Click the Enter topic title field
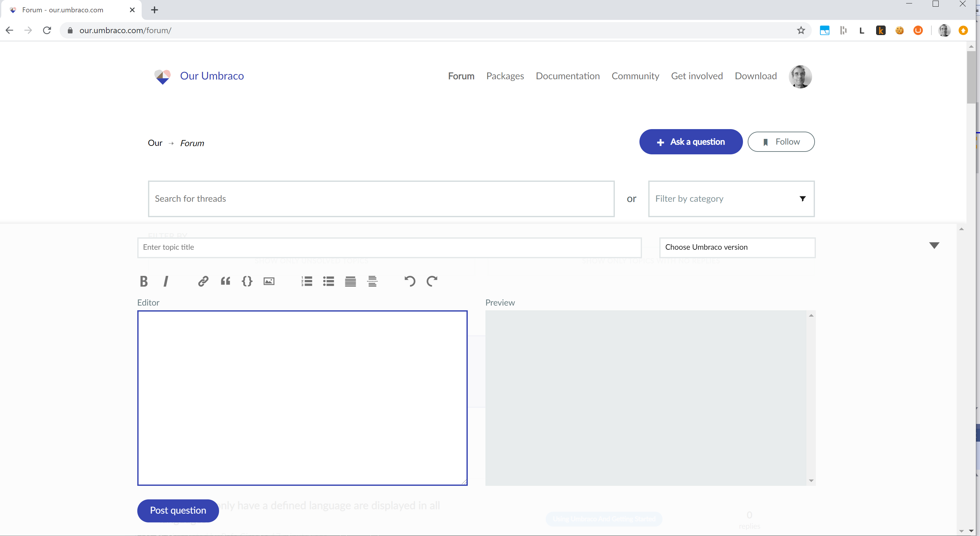Image resolution: width=980 pixels, height=536 pixels. click(x=389, y=247)
